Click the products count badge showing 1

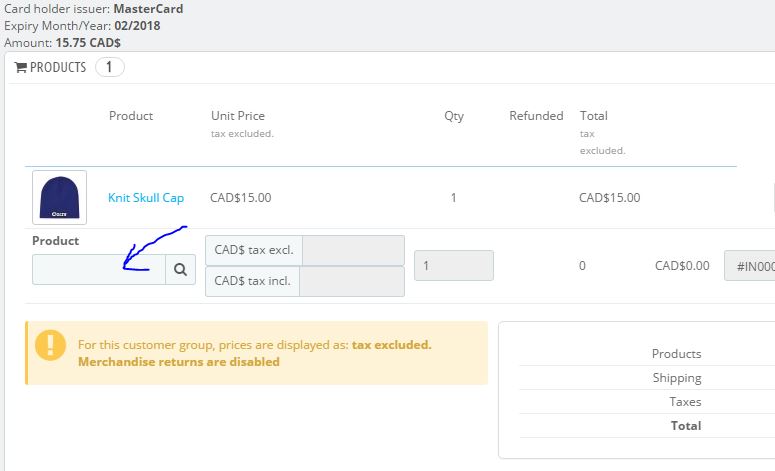click(109, 68)
